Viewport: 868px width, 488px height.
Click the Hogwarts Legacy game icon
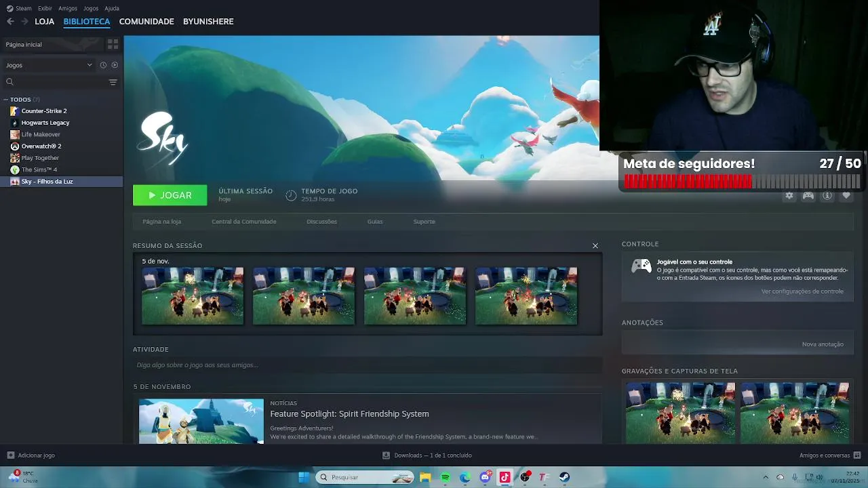(14, 123)
